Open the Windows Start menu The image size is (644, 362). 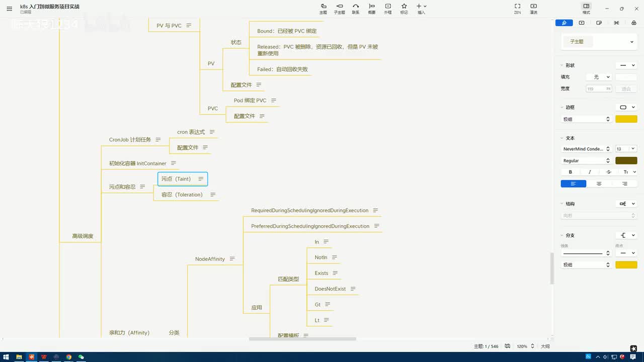pyautogui.click(x=6, y=357)
